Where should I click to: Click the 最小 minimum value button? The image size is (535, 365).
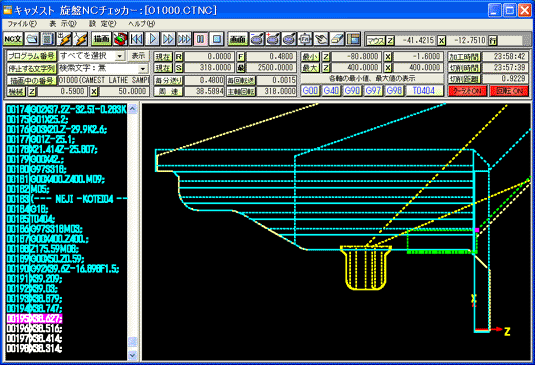point(310,57)
